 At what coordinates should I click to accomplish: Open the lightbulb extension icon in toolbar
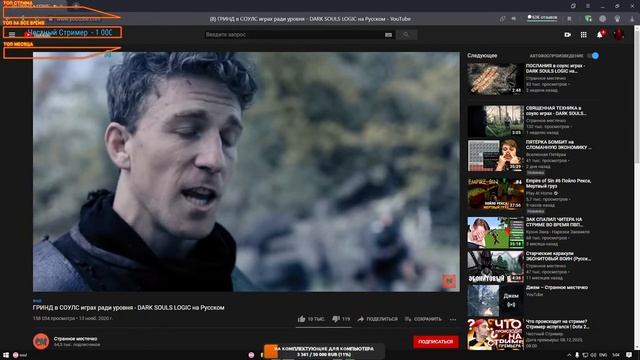click(617, 18)
